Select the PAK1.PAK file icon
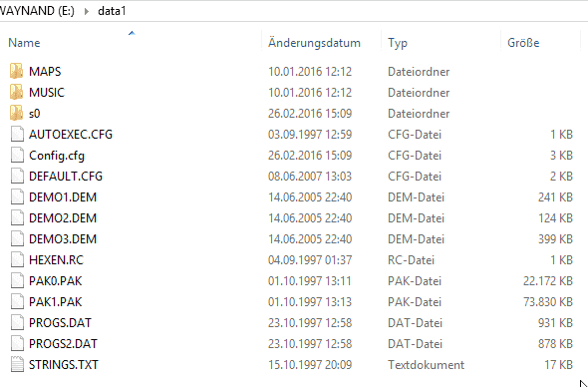This screenshot has width=588, height=387. [17, 302]
